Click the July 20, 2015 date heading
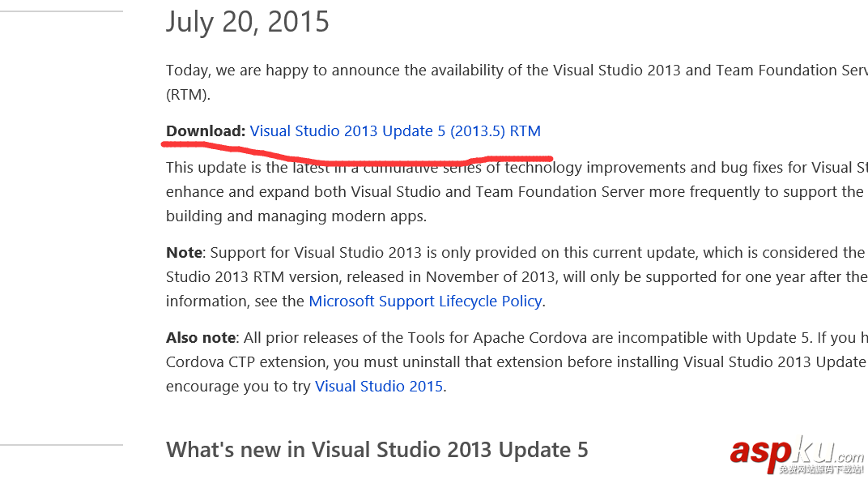 click(x=248, y=22)
